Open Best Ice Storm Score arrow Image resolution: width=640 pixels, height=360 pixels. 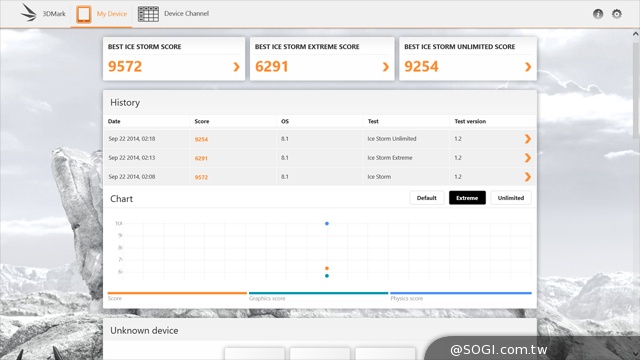pyautogui.click(x=236, y=67)
